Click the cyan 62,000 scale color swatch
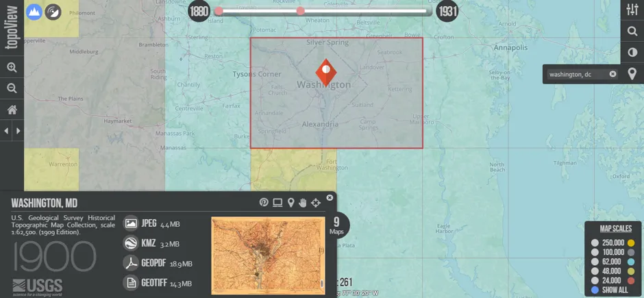This screenshot has height=298, width=644. (631, 262)
